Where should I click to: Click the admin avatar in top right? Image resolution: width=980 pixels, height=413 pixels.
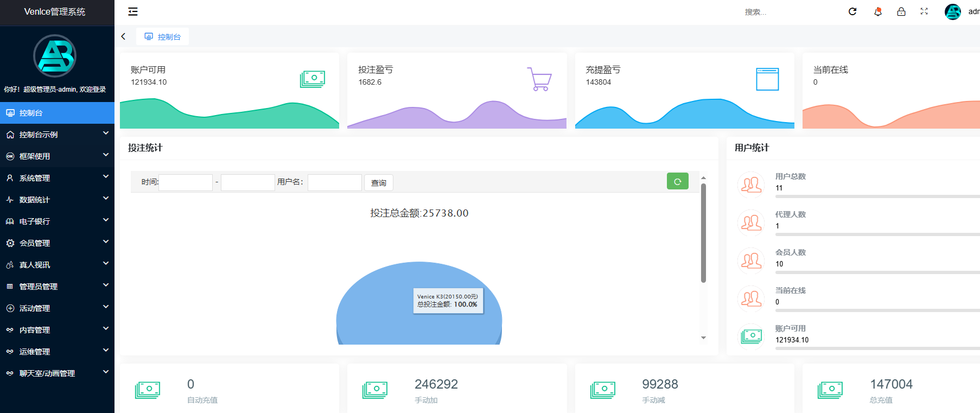coord(952,11)
